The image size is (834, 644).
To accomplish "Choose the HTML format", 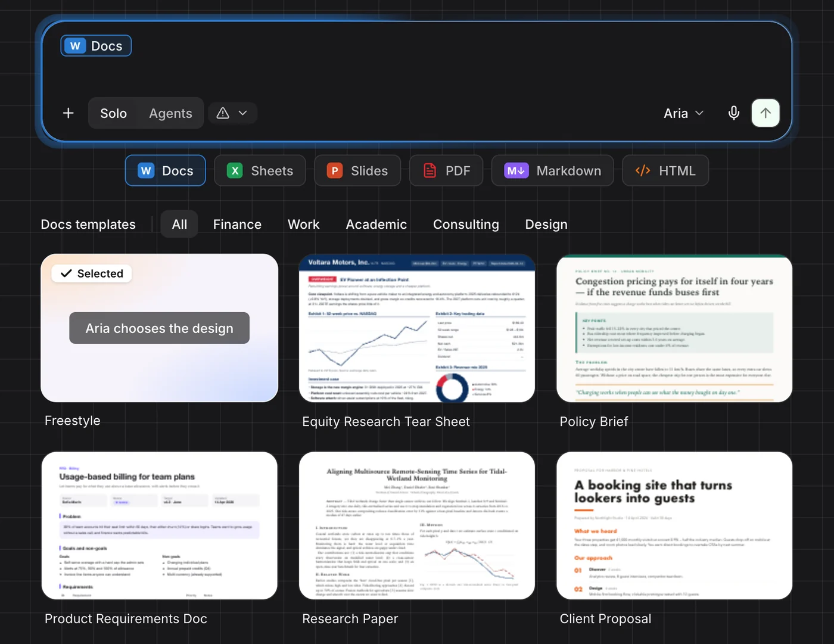I will click(x=665, y=170).
